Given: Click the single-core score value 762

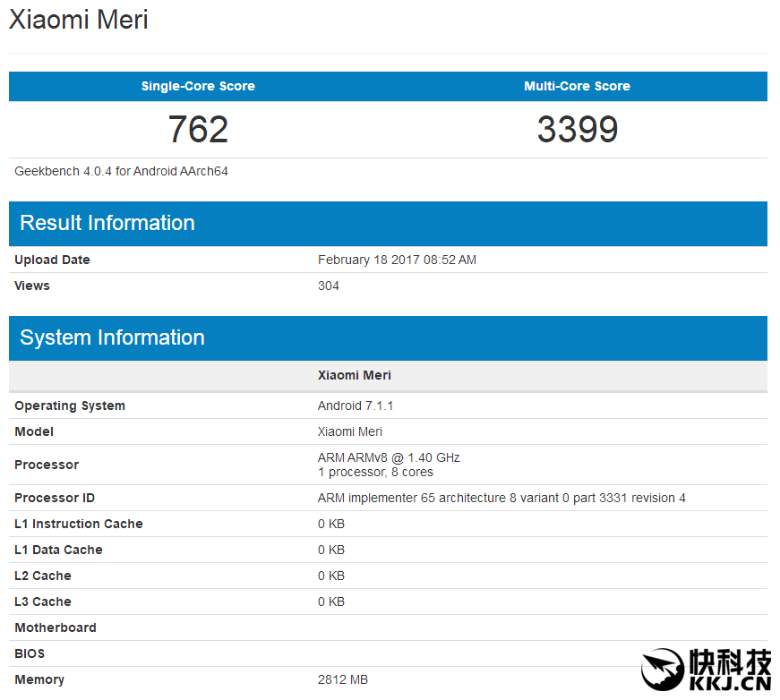Looking at the screenshot, I should pyautogui.click(x=198, y=130).
